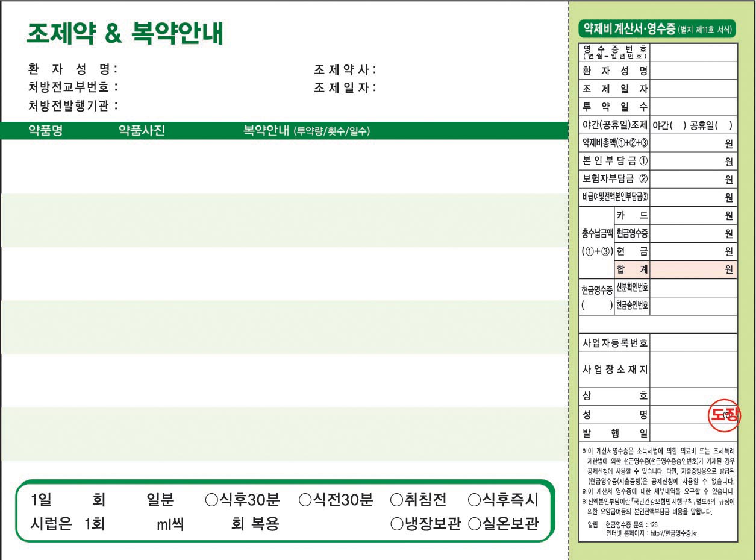The image size is (756, 560).
Task: Click the 보험자부담금 ② amount cell
Action: click(x=693, y=180)
